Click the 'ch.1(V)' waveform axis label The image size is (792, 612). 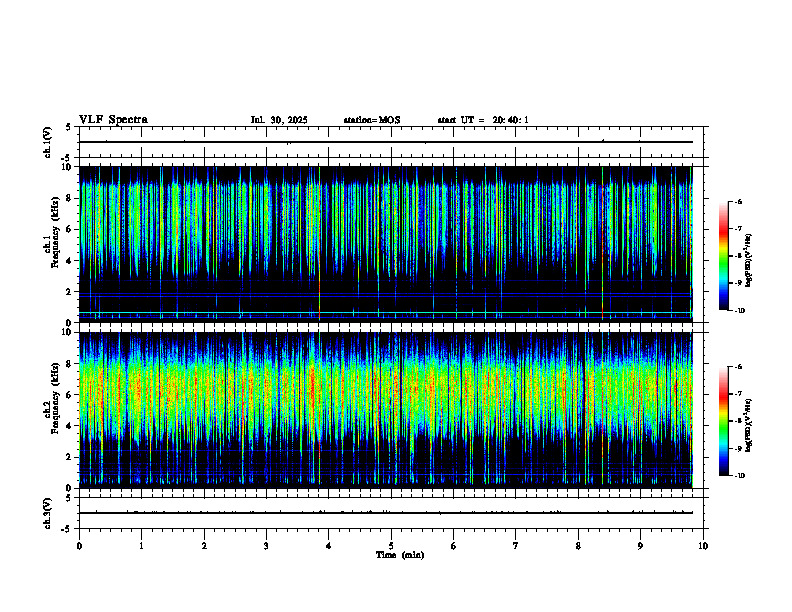[48, 142]
